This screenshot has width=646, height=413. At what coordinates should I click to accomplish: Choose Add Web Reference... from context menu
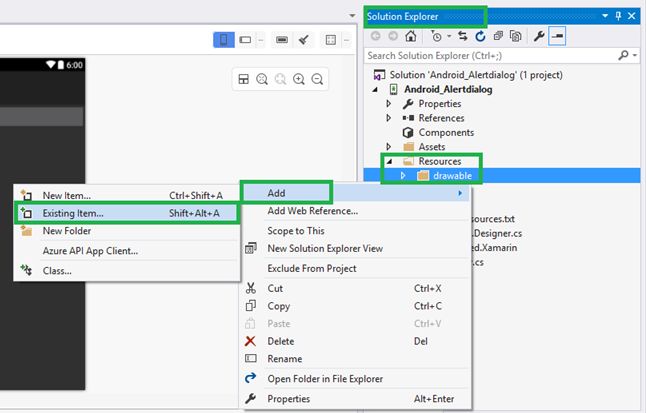356,211
